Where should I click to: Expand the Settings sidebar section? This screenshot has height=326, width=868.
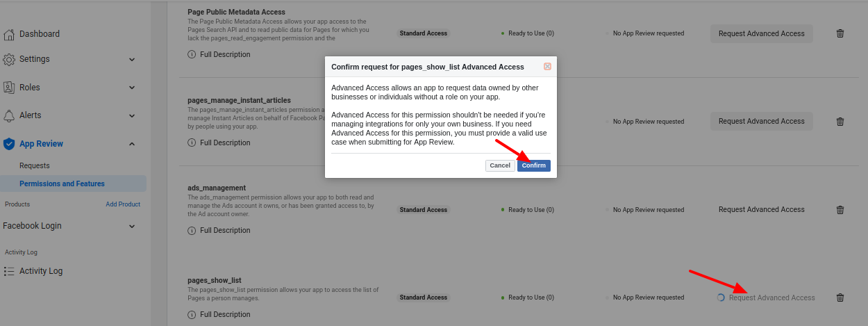[132, 60]
